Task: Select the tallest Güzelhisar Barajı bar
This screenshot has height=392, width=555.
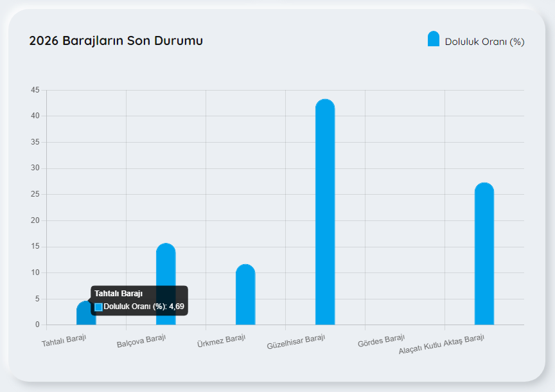Action: [x=325, y=213]
